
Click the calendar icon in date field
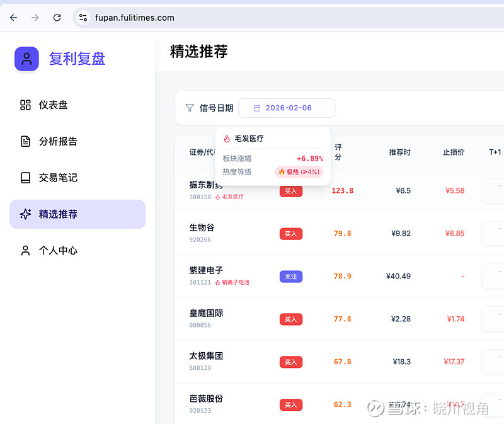pos(257,108)
